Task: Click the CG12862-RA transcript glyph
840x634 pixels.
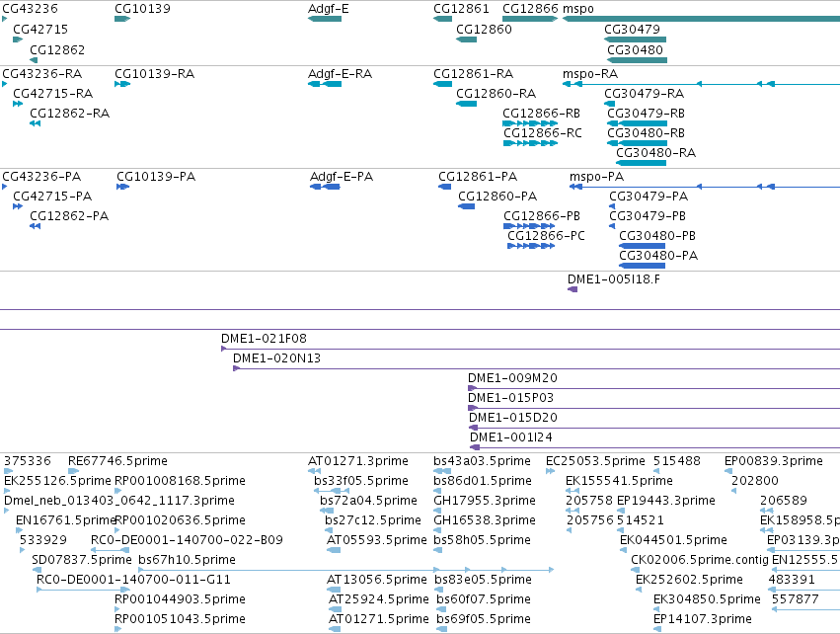Action: click(x=35, y=123)
